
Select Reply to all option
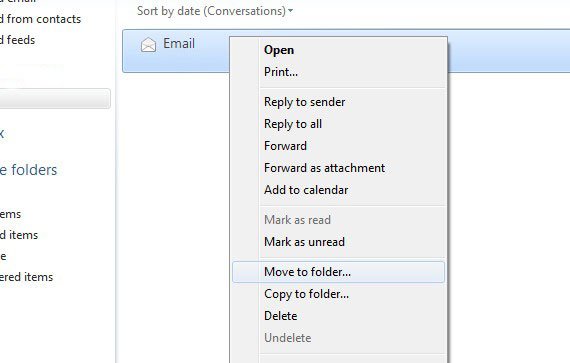tap(293, 124)
